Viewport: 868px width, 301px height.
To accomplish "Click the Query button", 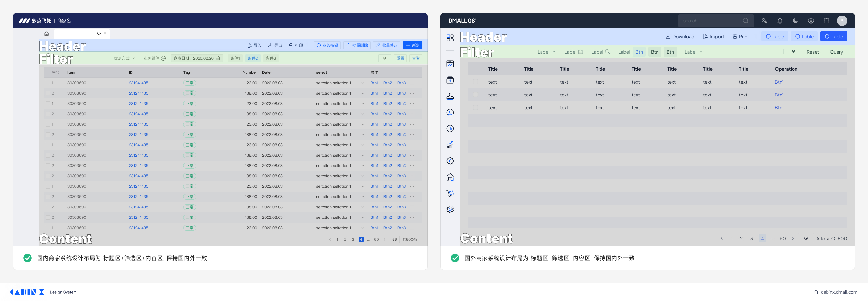I will point(836,52).
